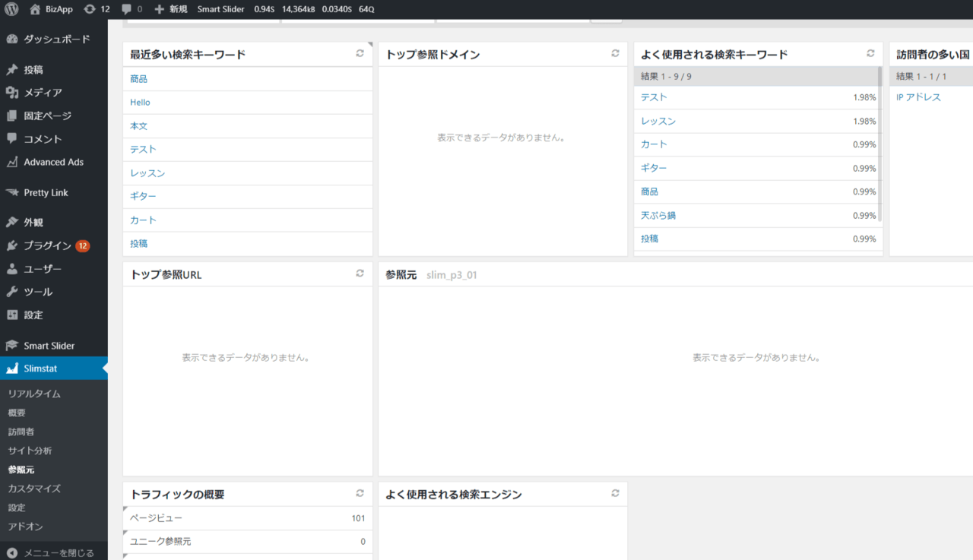973x560 pixels.
Task: Select the Slimstat sidebar menu
Action: click(54, 369)
